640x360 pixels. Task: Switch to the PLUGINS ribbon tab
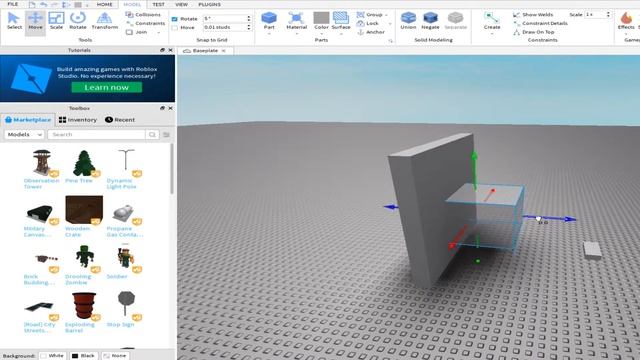coord(209,4)
